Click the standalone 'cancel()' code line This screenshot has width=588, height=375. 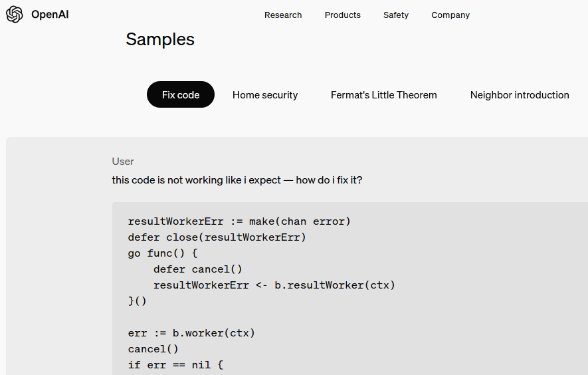[x=153, y=349]
